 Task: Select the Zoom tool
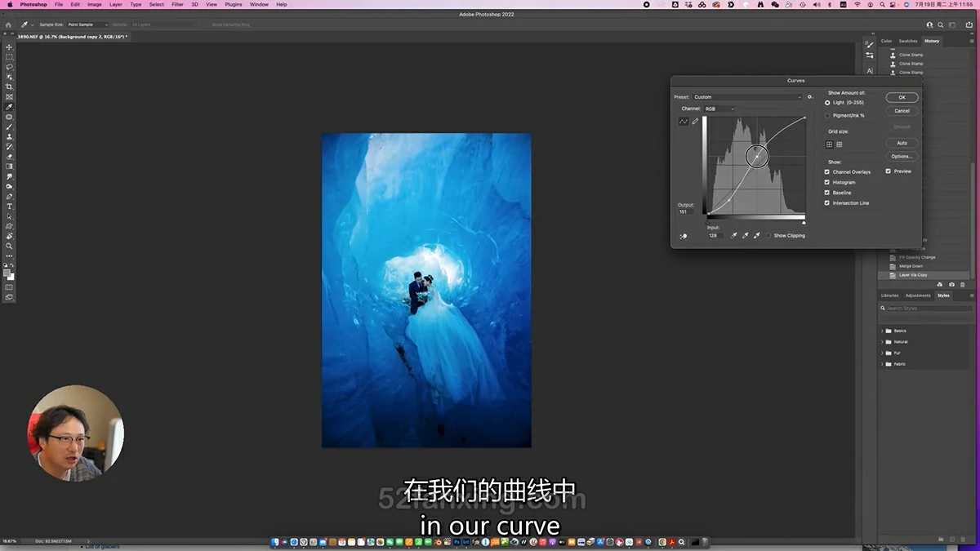[10, 246]
